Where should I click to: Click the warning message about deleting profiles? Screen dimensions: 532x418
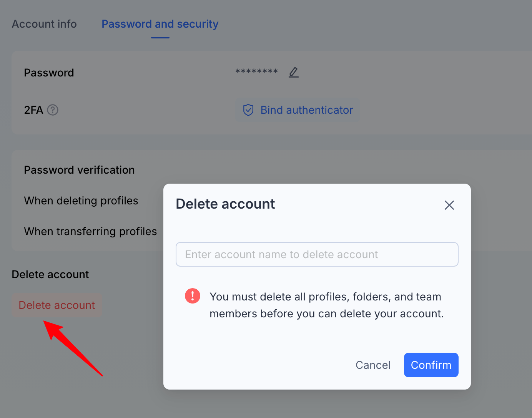pyautogui.click(x=327, y=305)
